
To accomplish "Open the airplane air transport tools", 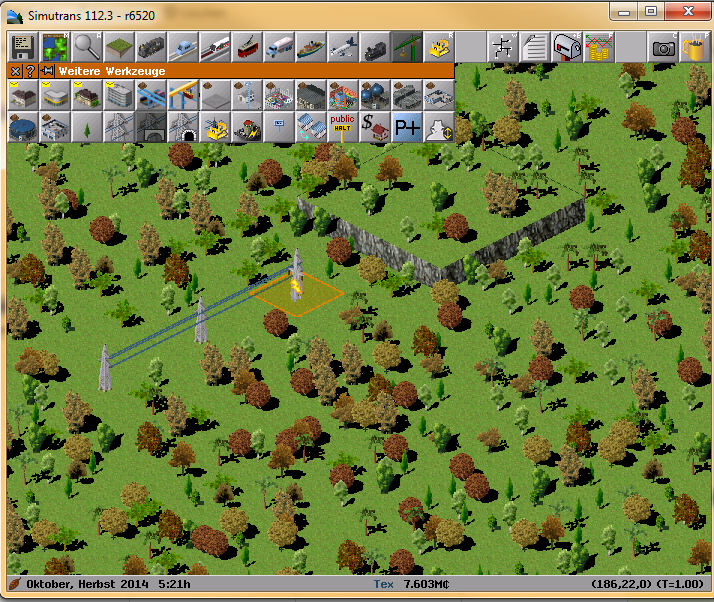I will point(343,47).
